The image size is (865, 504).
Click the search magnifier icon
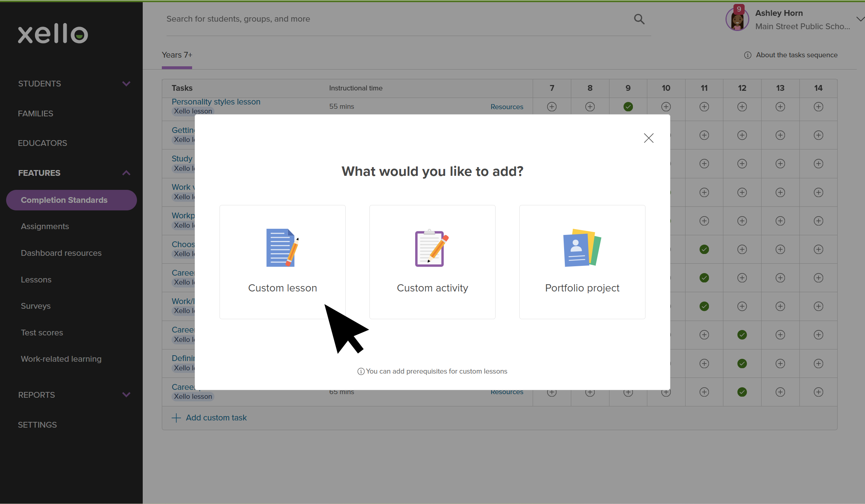(639, 19)
